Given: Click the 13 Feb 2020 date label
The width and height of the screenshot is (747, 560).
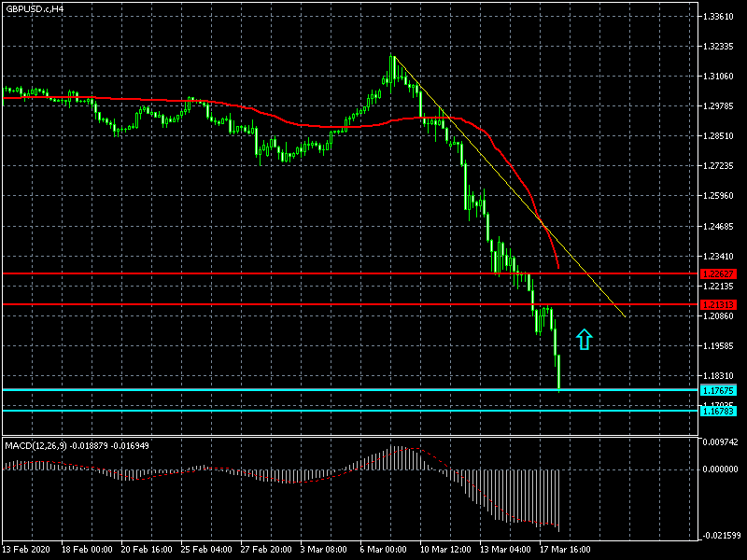Looking at the screenshot, I should click(26, 548).
